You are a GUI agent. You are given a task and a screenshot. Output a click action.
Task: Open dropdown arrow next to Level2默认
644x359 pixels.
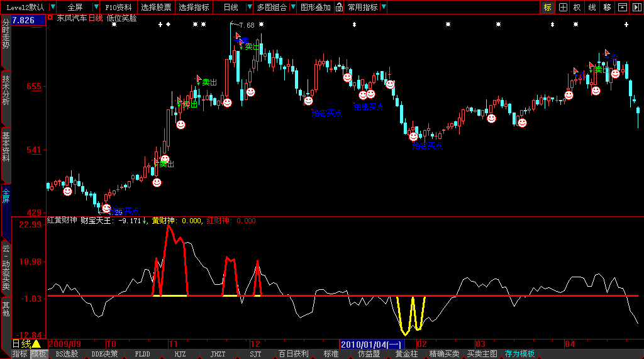pos(53,7)
